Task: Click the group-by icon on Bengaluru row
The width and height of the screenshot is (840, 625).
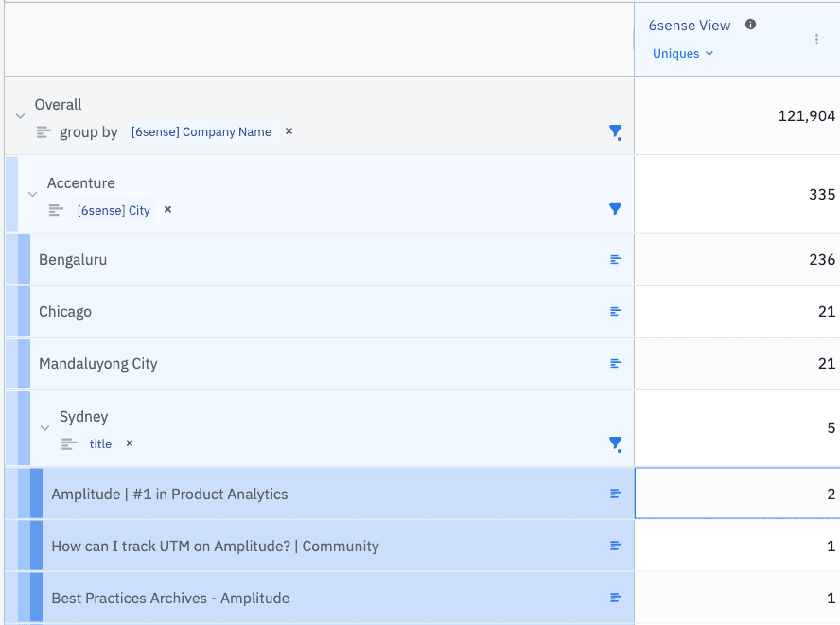Action: [616, 259]
